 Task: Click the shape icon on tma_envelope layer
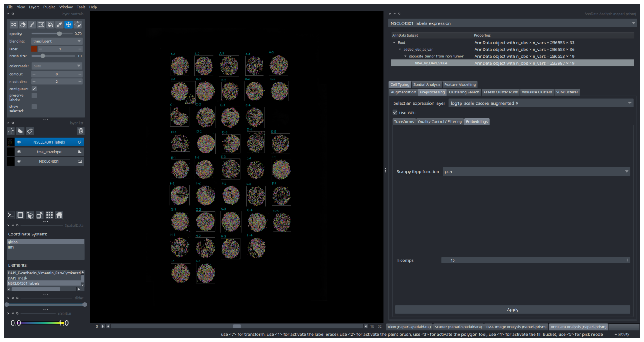(80, 152)
